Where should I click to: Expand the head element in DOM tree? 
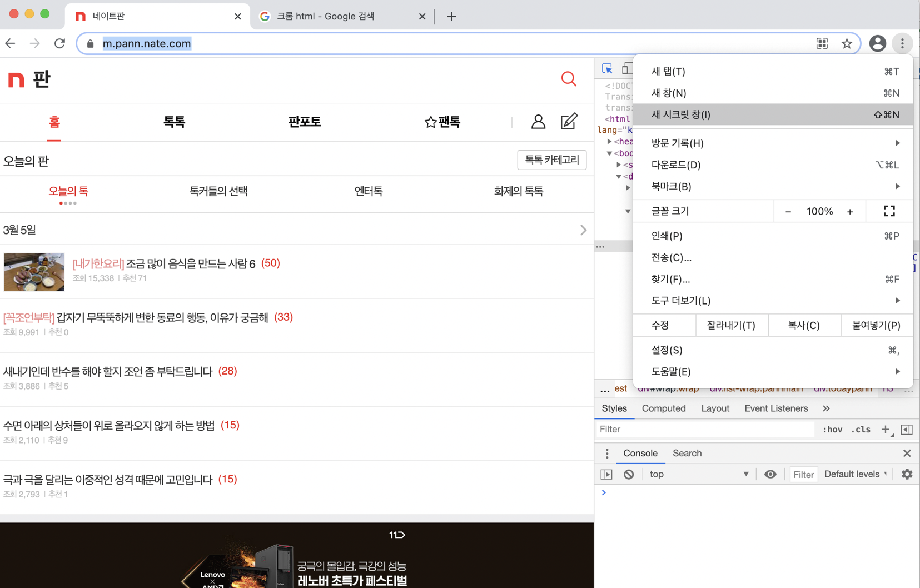pyautogui.click(x=609, y=142)
